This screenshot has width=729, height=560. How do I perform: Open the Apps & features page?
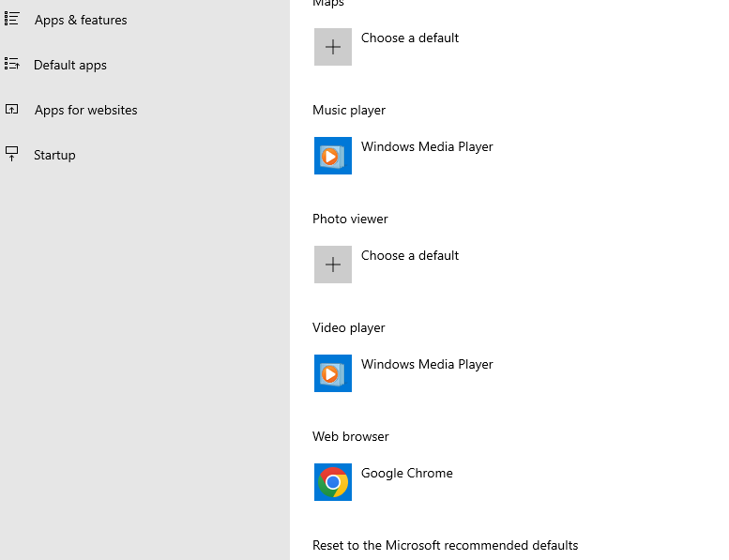[x=81, y=20]
